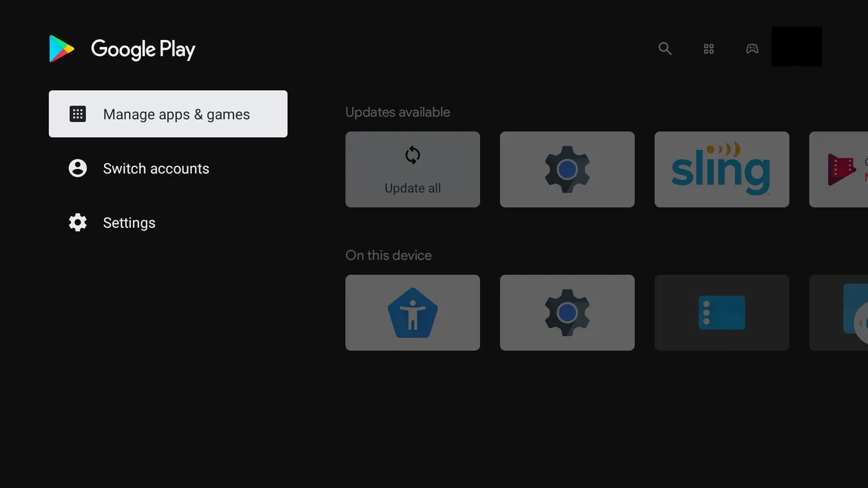
Task: Click the On this device heading
Action: pyautogui.click(x=389, y=256)
